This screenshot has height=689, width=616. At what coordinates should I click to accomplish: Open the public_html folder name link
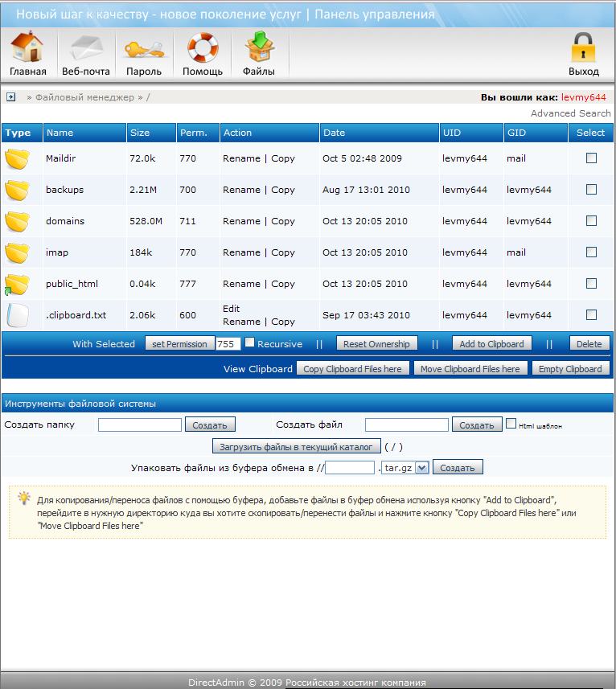(72, 284)
